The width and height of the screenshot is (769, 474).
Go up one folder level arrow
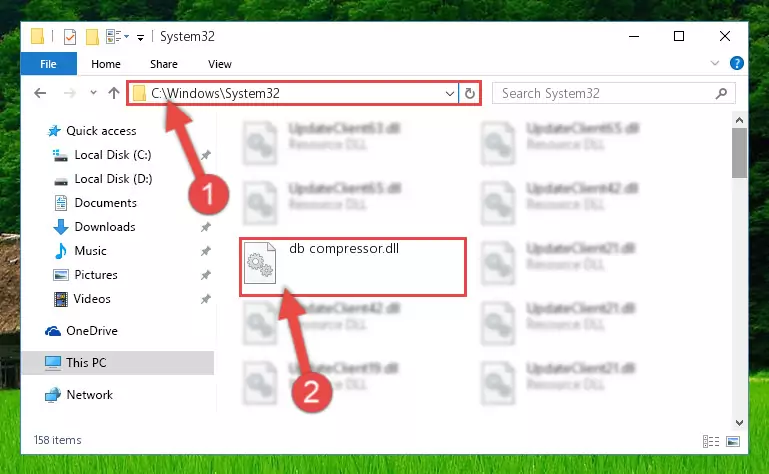click(x=114, y=93)
